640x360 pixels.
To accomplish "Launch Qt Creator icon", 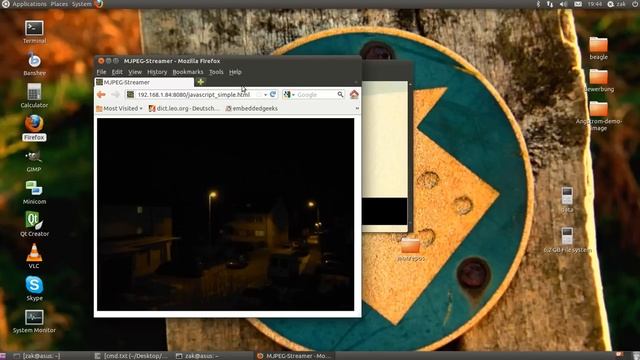I will tap(34, 220).
